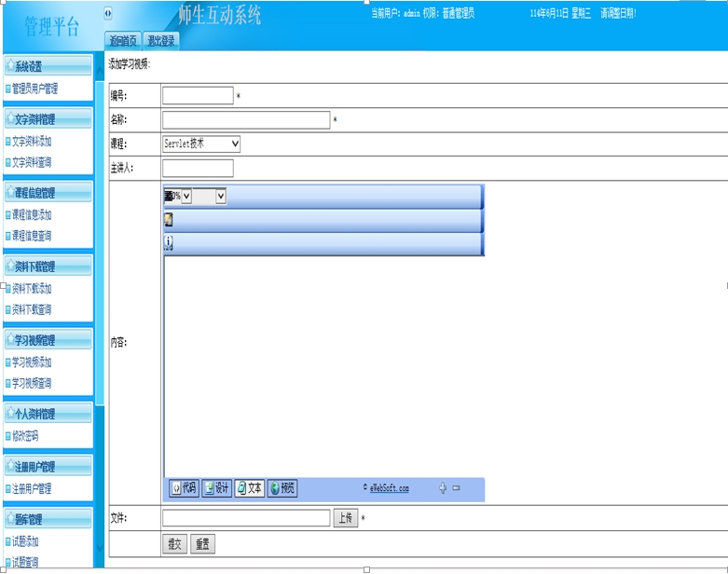Image resolution: width=728 pixels, height=574 pixels.
Task: Focus the 编号 input field
Action: point(198,96)
